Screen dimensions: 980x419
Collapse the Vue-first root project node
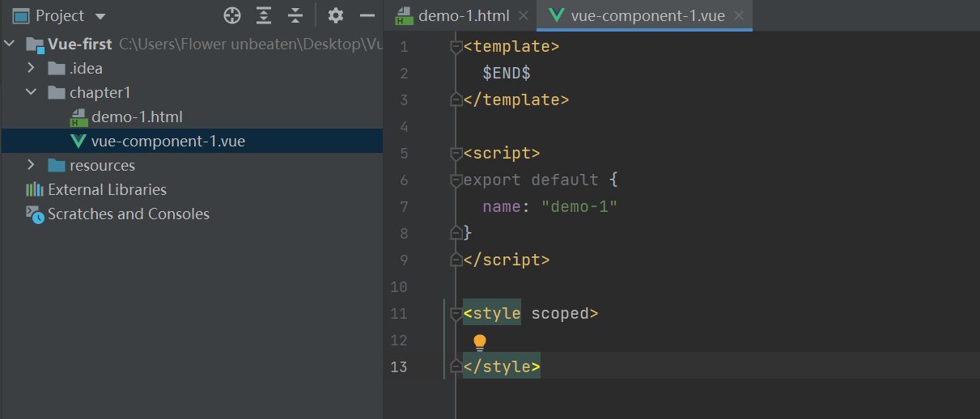[x=10, y=44]
